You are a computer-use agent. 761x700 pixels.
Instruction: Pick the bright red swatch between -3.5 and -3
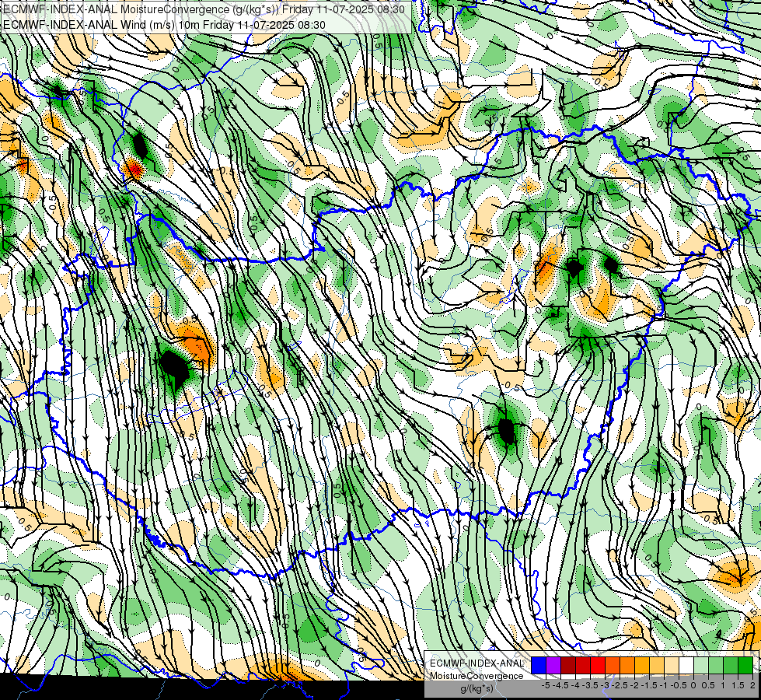pos(598,665)
